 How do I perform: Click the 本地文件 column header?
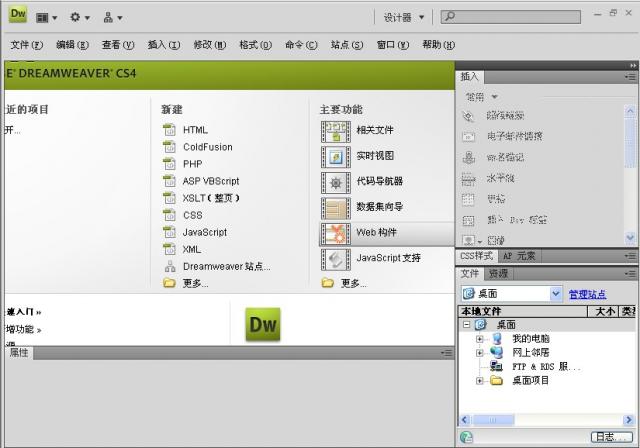point(522,311)
